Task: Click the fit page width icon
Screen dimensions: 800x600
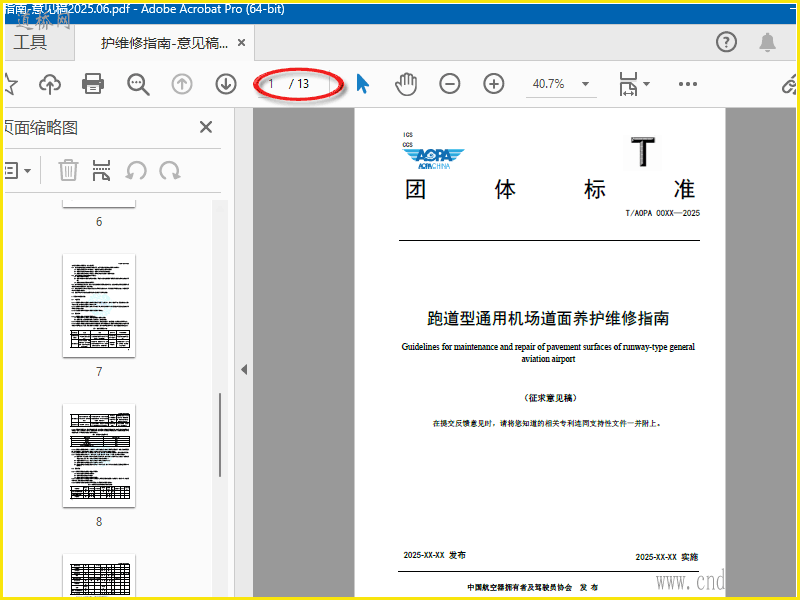Action: pyautogui.click(x=628, y=84)
